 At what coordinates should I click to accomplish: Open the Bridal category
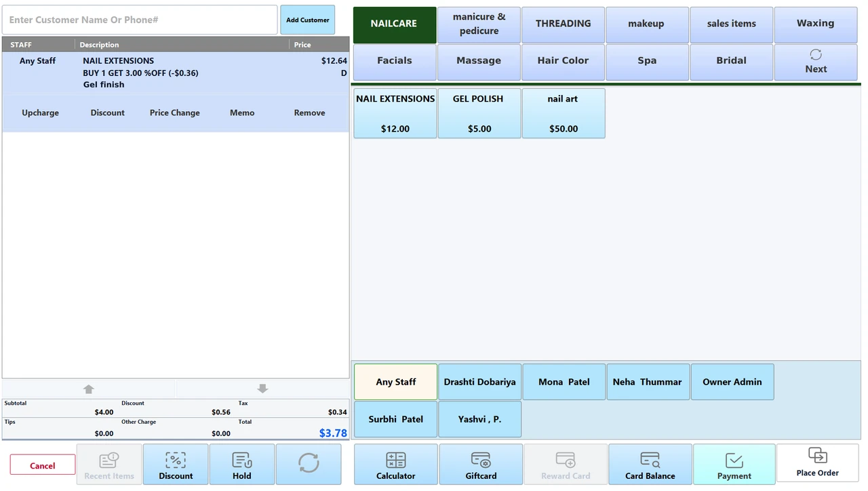732,62
